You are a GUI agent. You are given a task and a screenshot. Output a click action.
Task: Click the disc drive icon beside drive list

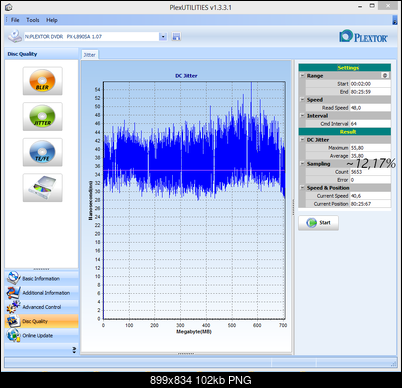[15, 37]
